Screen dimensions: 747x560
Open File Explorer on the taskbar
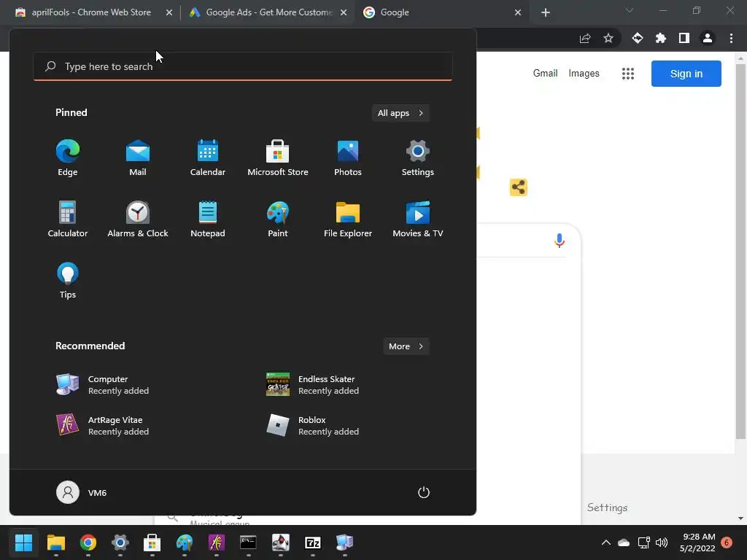coord(55,542)
